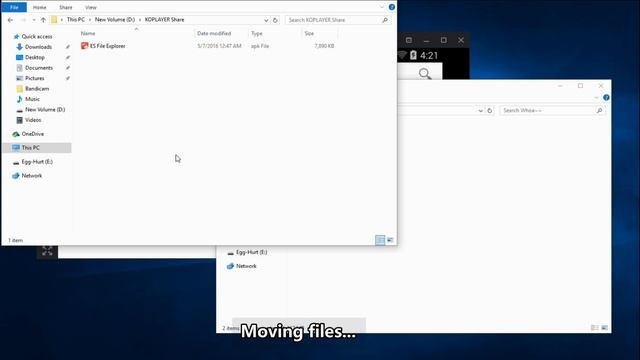Maximize the emulator window
The width and height of the screenshot is (640, 360).
(444, 40)
